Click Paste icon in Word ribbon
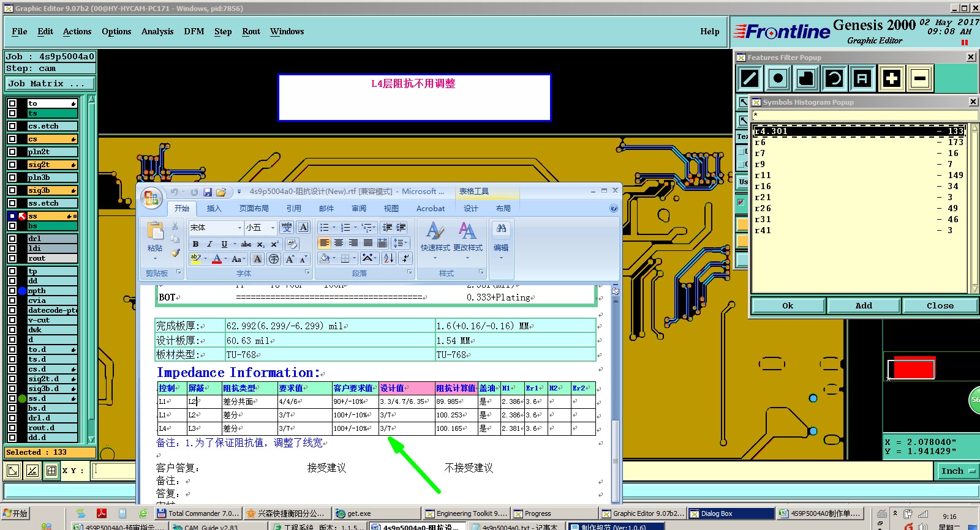This screenshot has width=980, height=530. click(155, 231)
